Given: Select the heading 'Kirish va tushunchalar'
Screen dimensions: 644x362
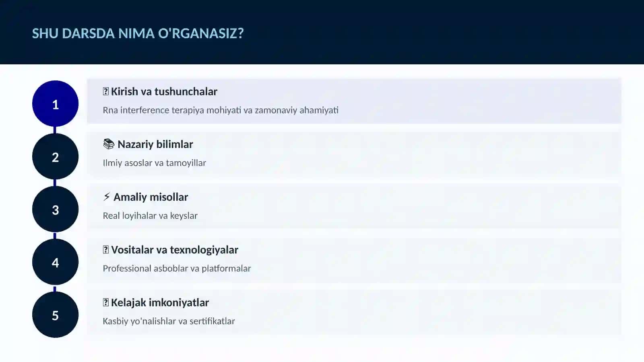Looking at the screenshot, I should tap(164, 91).
